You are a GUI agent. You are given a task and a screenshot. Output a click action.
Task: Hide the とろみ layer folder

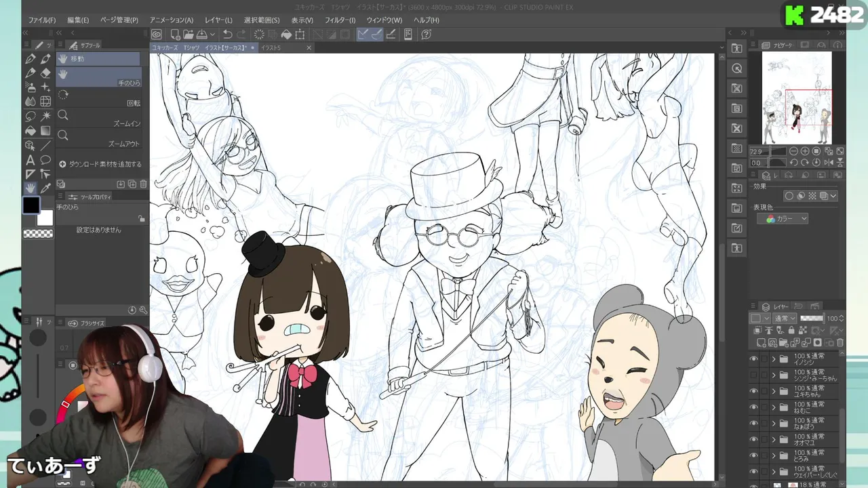pyautogui.click(x=753, y=456)
